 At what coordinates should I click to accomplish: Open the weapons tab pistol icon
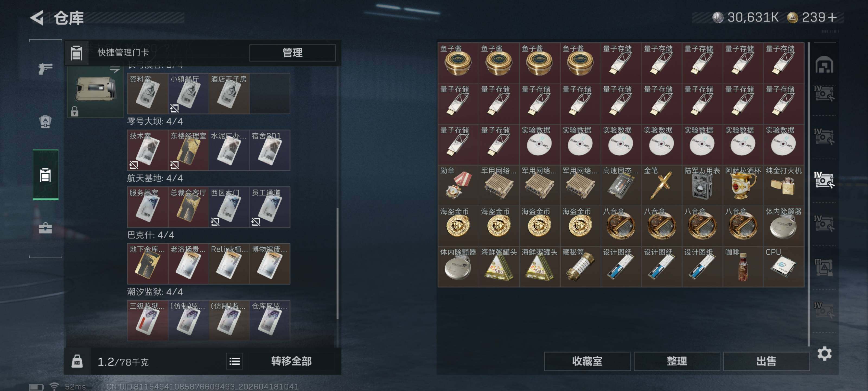click(45, 68)
